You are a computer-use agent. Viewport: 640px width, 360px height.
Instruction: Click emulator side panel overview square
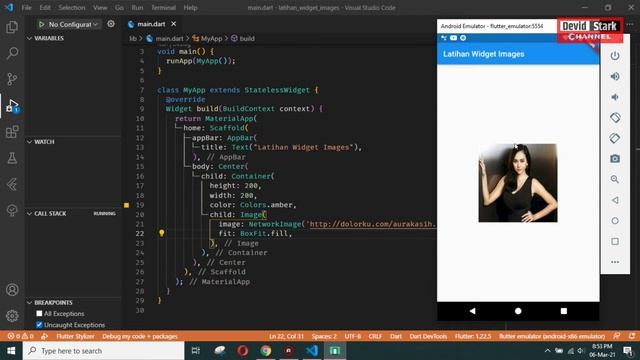click(615, 241)
